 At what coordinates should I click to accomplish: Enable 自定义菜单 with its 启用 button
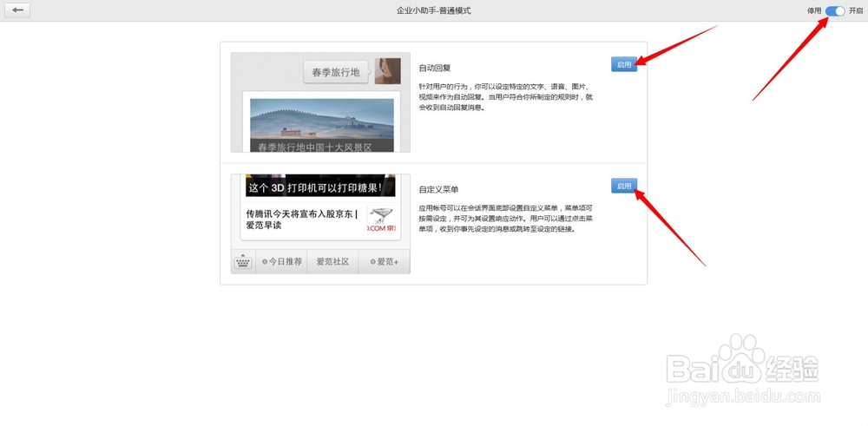624,186
